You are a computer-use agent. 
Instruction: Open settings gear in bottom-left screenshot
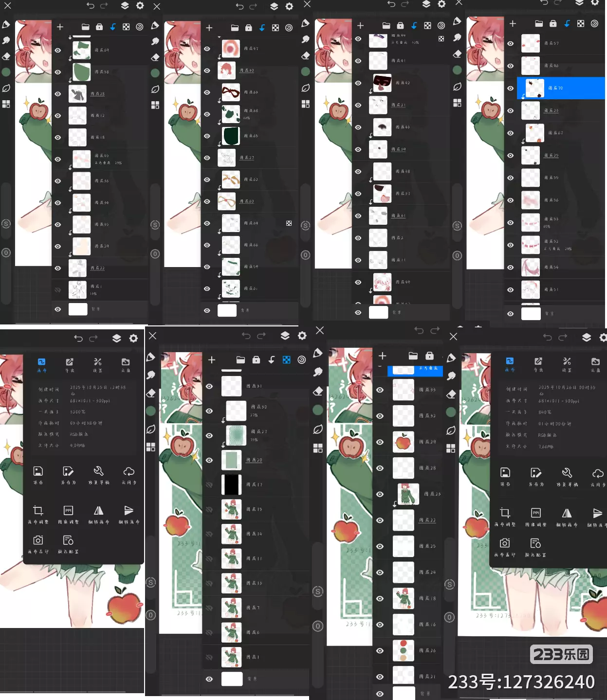133,338
